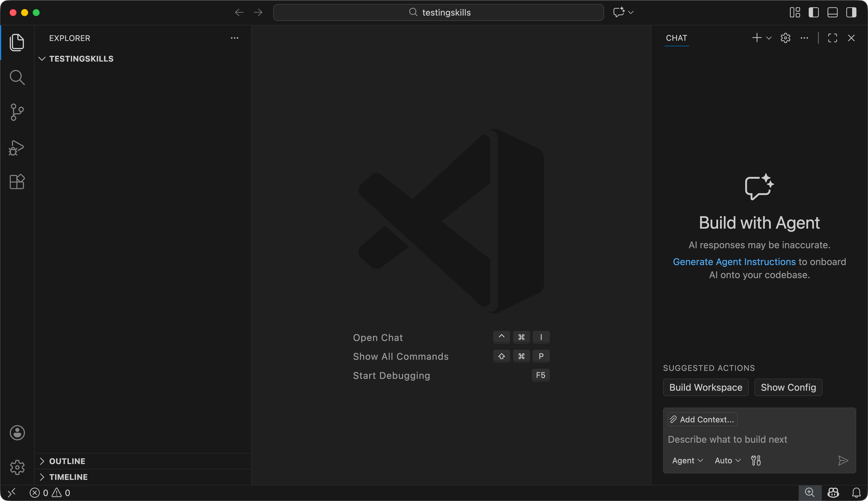
Task: Click the Build Workspace suggested action
Action: [x=705, y=387]
